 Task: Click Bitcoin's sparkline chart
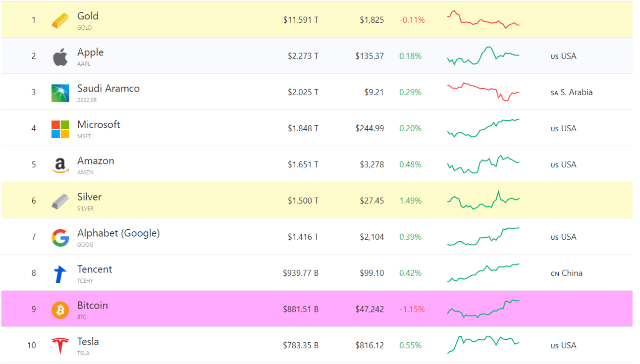tap(483, 309)
